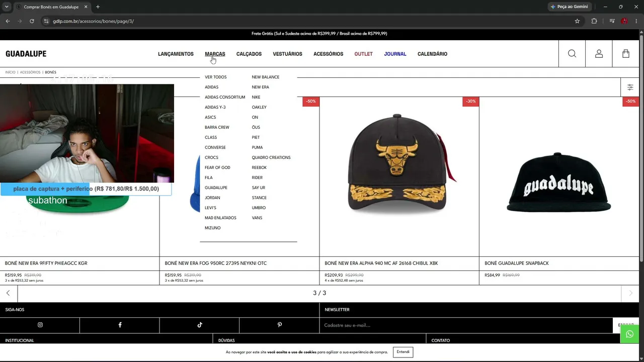Open the Journal menu item

point(395,54)
